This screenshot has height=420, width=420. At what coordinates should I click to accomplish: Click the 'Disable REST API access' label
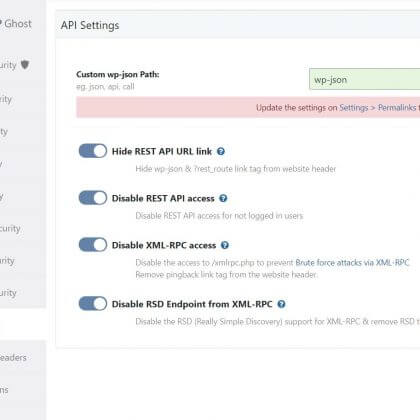pyautogui.click(x=163, y=198)
